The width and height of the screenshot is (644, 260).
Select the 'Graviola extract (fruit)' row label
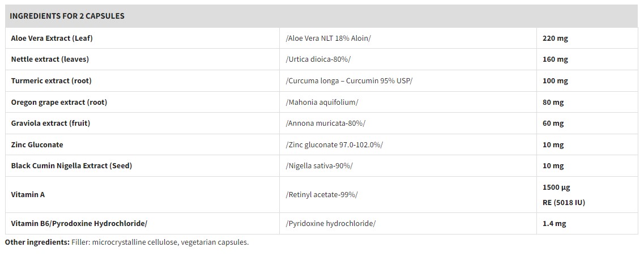pyautogui.click(x=50, y=123)
